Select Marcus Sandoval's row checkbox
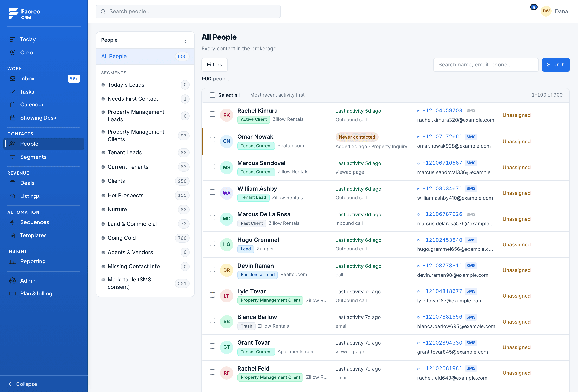Screen dimensions: 578x392 click(x=212, y=166)
